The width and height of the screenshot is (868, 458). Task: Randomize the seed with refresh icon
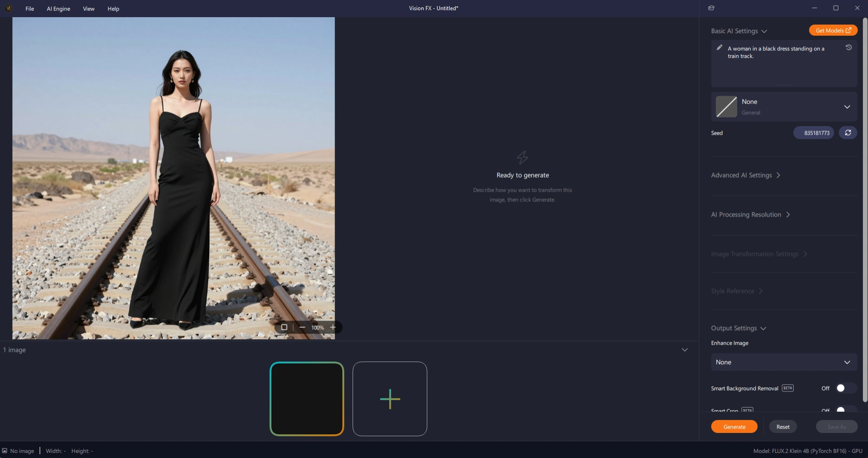(x=848, y=133)
